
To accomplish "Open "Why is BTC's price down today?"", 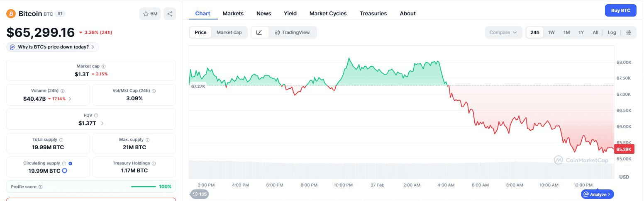I will coord(53,47).
